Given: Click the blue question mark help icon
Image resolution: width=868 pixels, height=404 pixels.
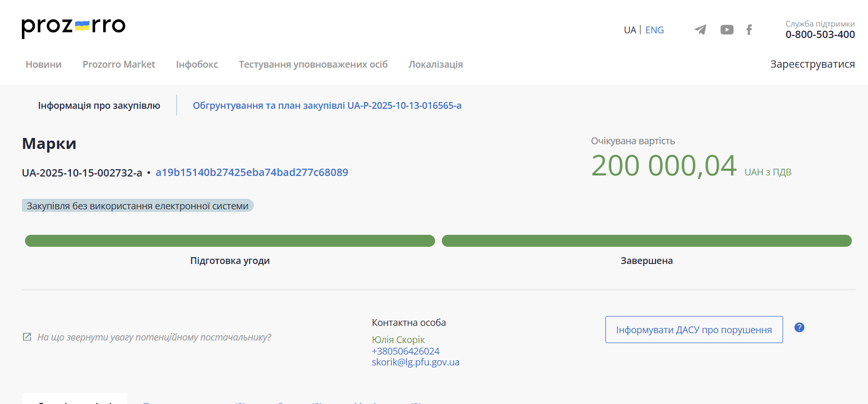Looking at the screenshot, I should coord(799,327).
